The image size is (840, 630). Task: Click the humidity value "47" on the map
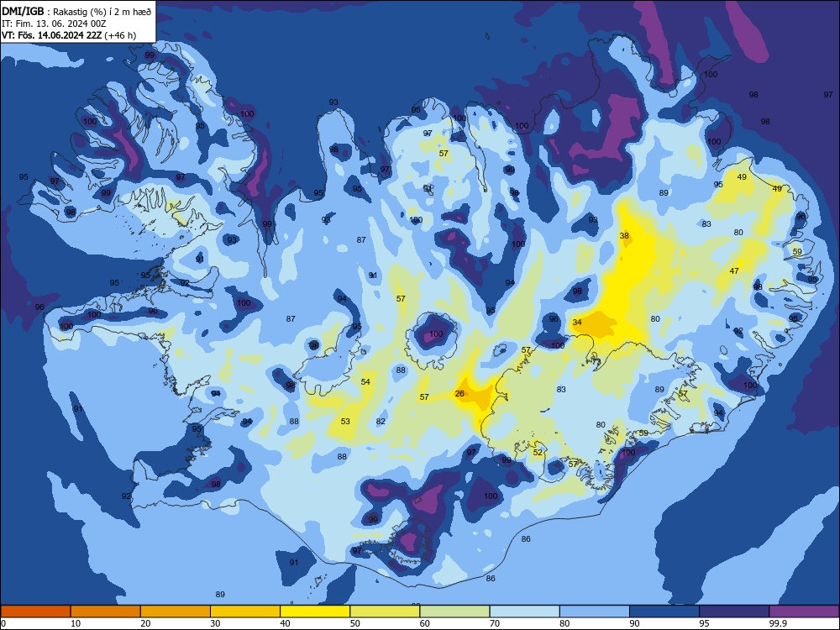[734, 271]
